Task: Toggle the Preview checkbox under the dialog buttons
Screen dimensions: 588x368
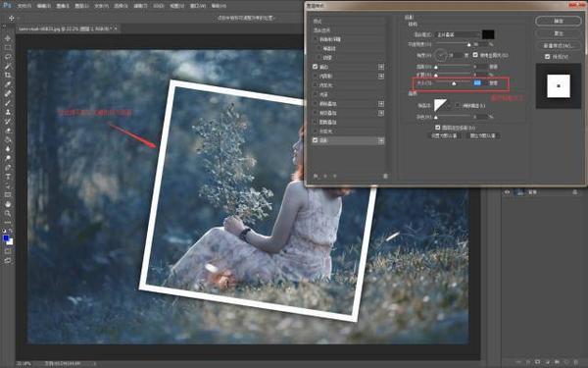Action: (547, 56)
